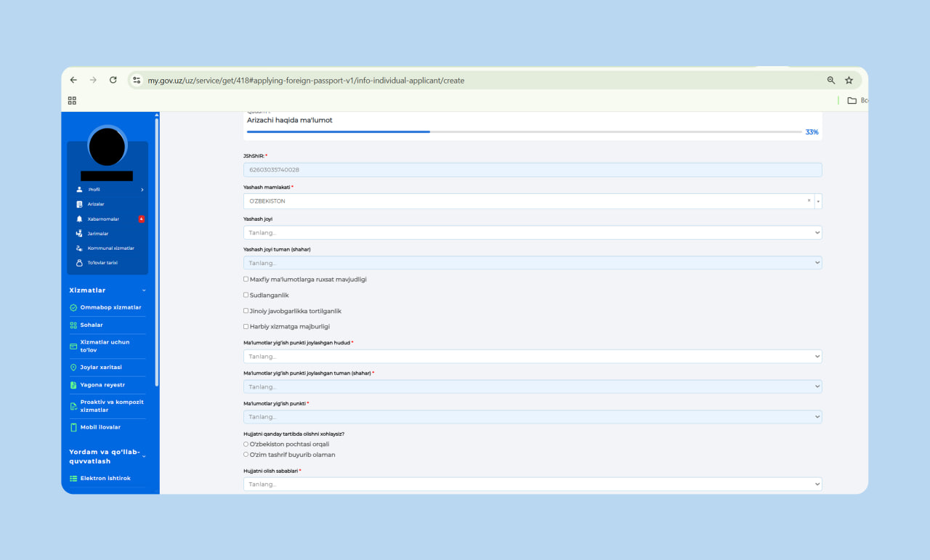Image resolution: width=930 pixels, height=560 pixels.
Task: Click the zoom magnifier icon in address bar
Action: click(x=831, y=80)
